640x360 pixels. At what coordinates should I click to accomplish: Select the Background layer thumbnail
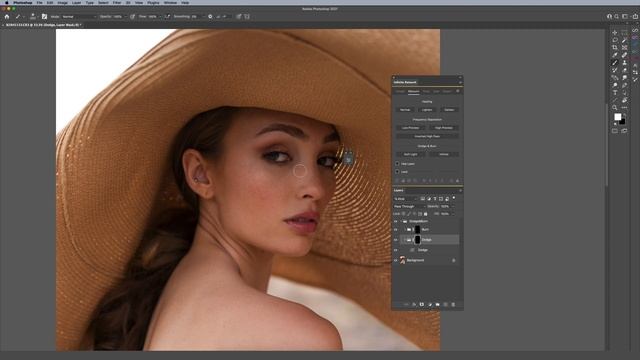(402, 260)
